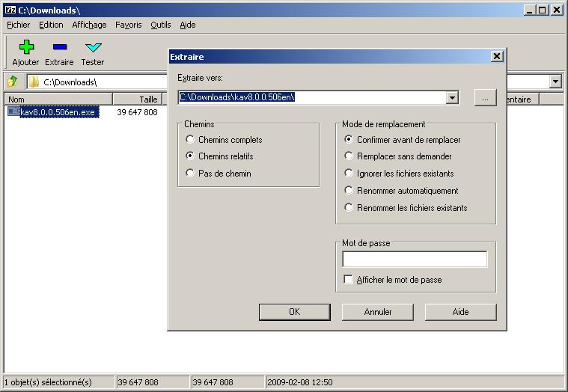
Task: Select kav8.0.0.506en.exe file name
Action: 59,112
